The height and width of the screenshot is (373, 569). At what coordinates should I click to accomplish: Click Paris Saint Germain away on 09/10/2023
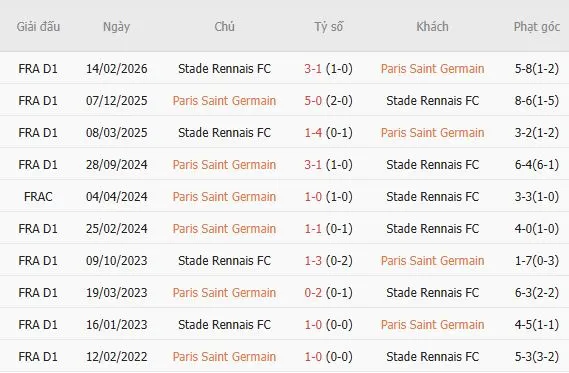[433, 261]
